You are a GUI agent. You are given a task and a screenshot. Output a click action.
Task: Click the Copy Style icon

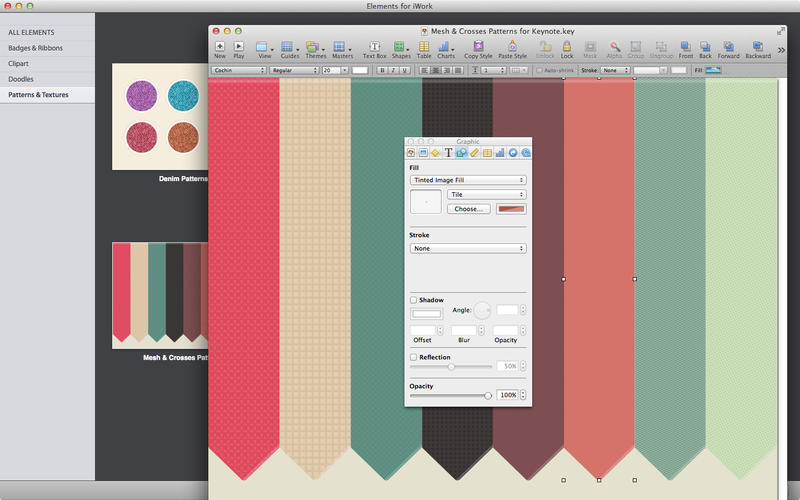pos(478,47)
